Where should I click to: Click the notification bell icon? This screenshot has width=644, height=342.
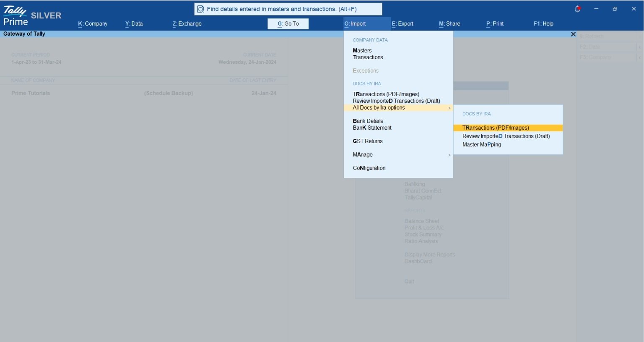577,9
